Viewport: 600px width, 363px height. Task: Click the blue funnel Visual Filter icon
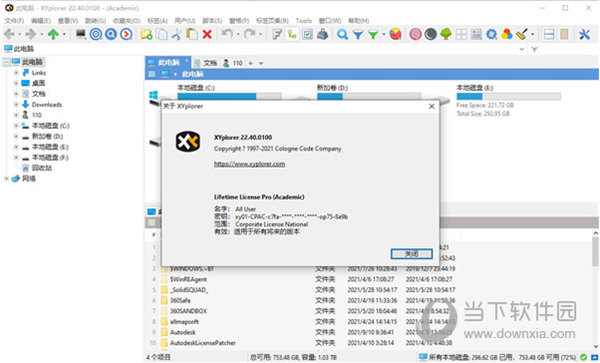[x=358, y=35]
